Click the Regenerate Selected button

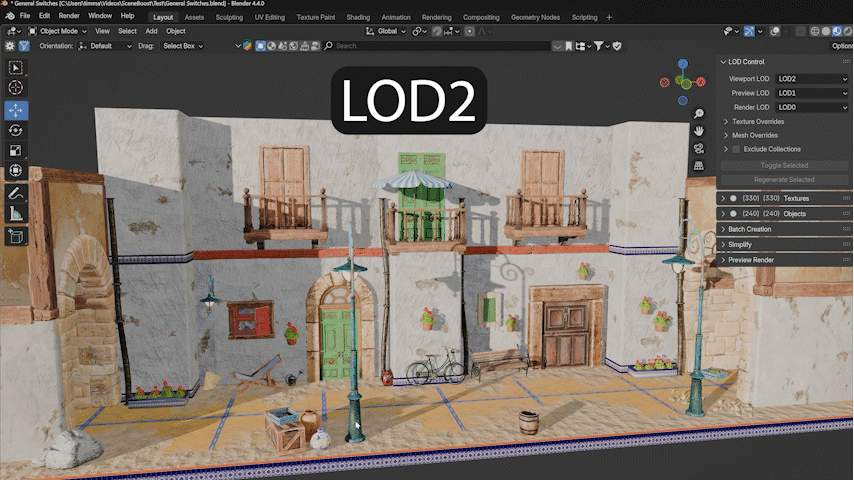[x=784, y=180]
